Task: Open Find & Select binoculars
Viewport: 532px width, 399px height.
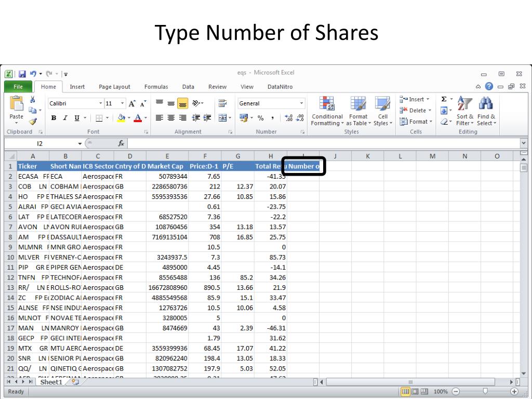Action: tap(486, 111)
